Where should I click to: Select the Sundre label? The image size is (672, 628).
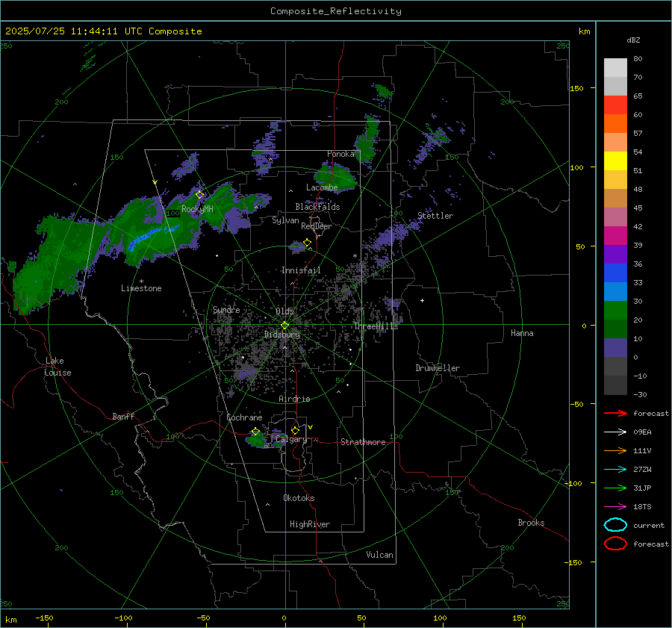tap(226, 309)
